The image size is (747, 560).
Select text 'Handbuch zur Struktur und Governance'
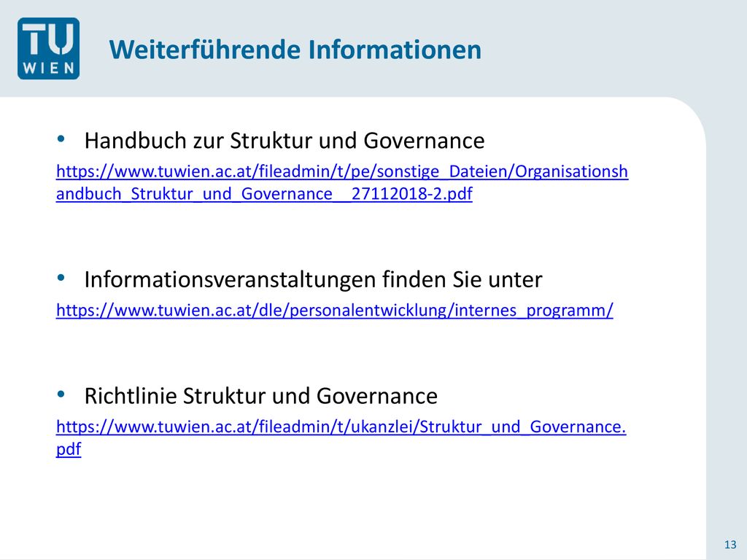coord(285,141)
